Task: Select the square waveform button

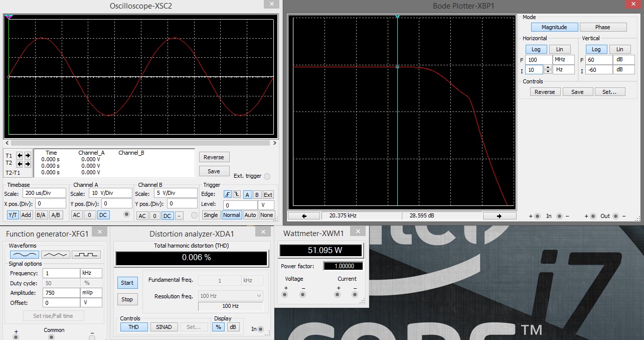Action: [x=86, y=255]
